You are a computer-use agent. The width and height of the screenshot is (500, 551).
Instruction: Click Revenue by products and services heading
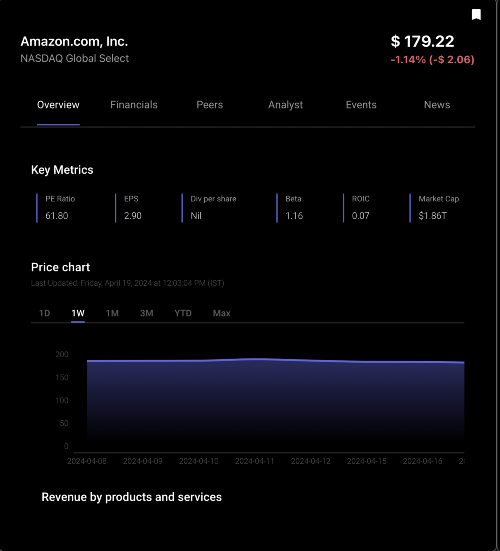pos(131,497)
